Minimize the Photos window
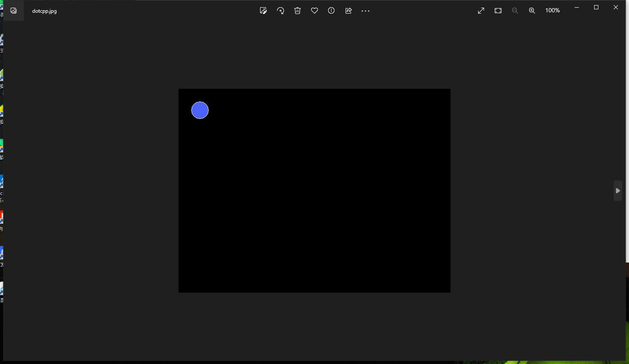Screen dimensions: 629x364 pos(577,7)
